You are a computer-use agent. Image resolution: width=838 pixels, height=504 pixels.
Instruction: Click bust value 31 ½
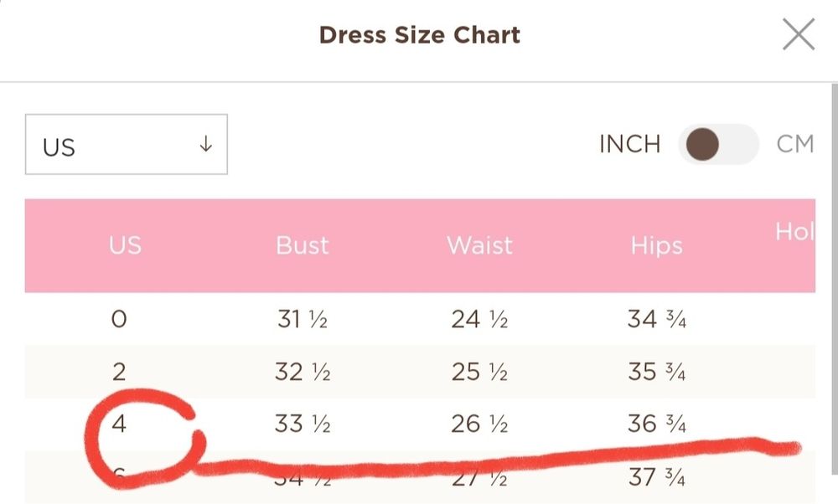[303, 319]
